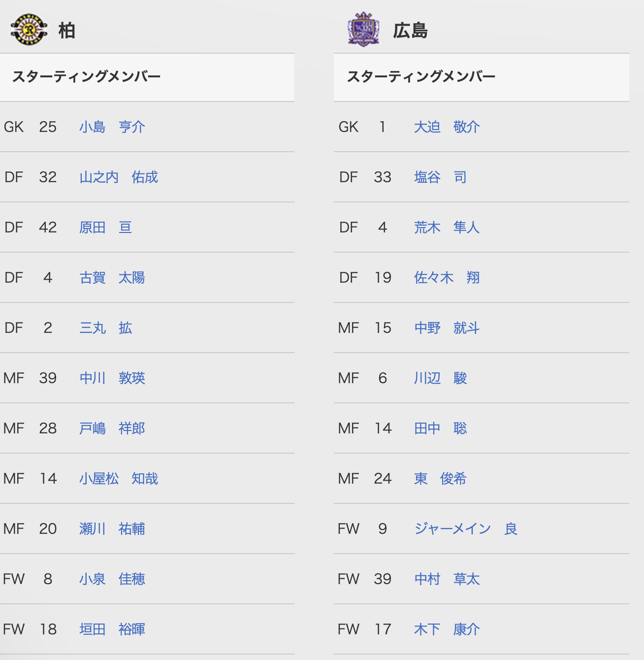The height and width of the screenshot is (660, 644).
Task: Click the Kashiwa Reysol team crest
Action: 29,30
